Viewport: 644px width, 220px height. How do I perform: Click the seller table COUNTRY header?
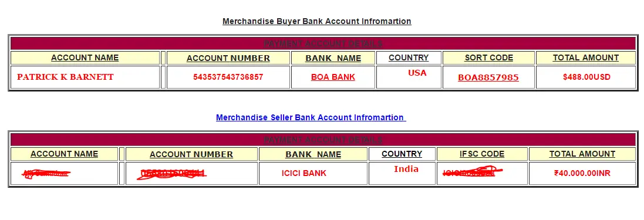coord(402,154)
